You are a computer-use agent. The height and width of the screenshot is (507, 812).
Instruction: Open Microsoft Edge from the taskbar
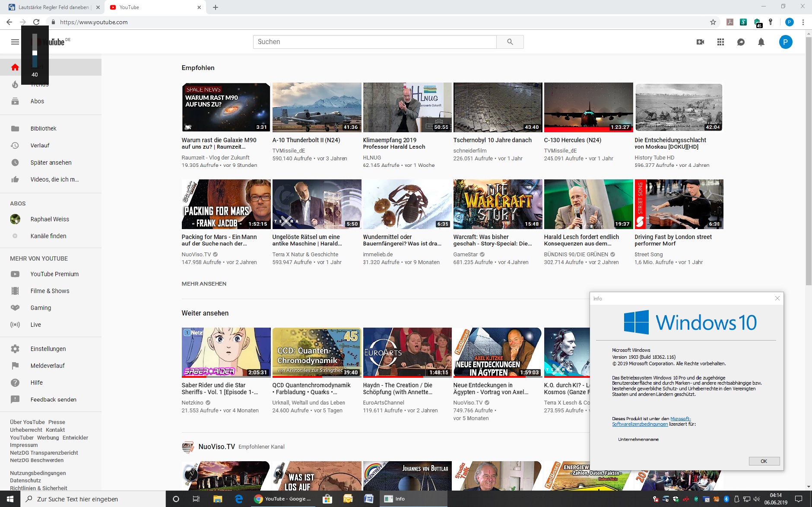point(239,499)
